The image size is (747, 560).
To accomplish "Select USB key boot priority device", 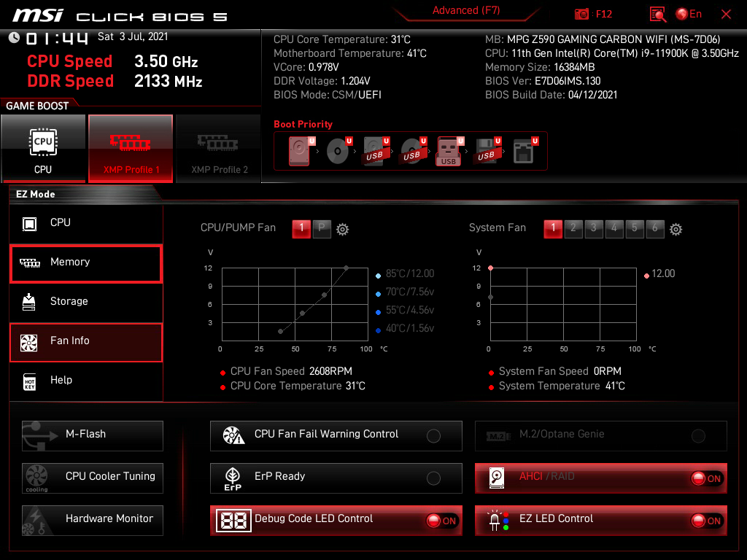I will coord(449,151).
